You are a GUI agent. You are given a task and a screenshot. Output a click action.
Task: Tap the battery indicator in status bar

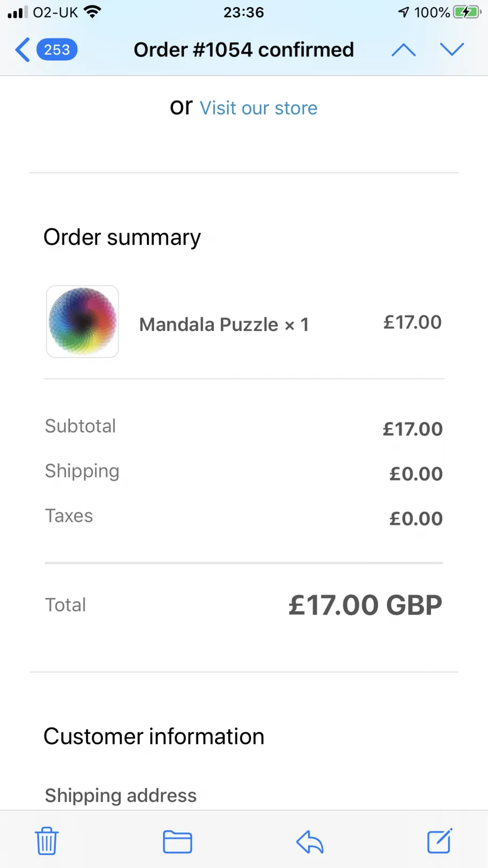[467, 12]
